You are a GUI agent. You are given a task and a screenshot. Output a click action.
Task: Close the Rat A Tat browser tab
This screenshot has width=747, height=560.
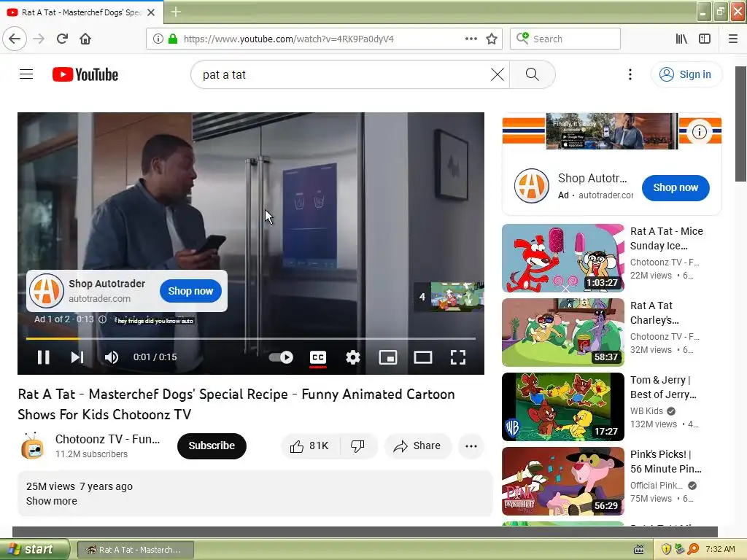tap(151, 12)
